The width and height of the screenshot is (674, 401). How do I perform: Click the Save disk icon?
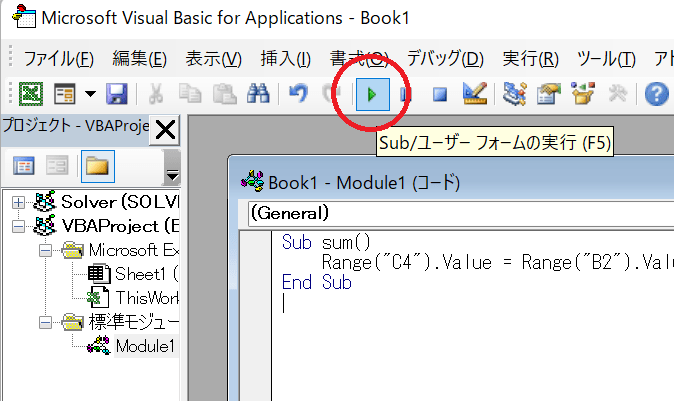(x=116, y=95)
